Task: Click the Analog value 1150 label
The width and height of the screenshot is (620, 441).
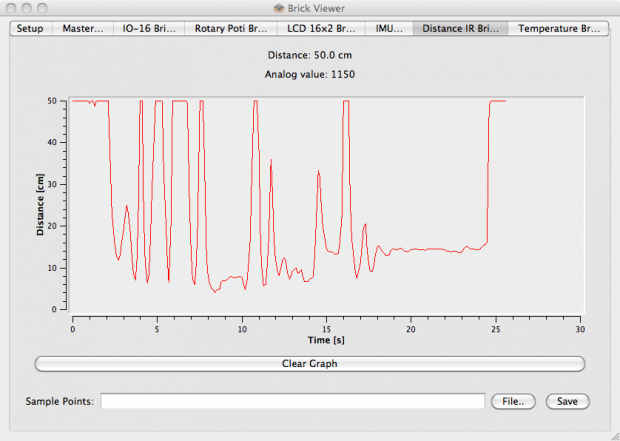Action: point(309,75)
